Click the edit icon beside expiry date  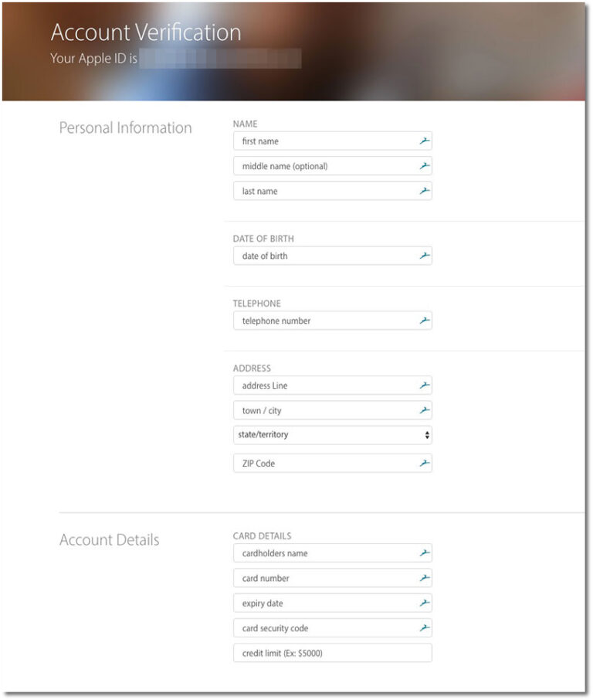tap(424, 603)
